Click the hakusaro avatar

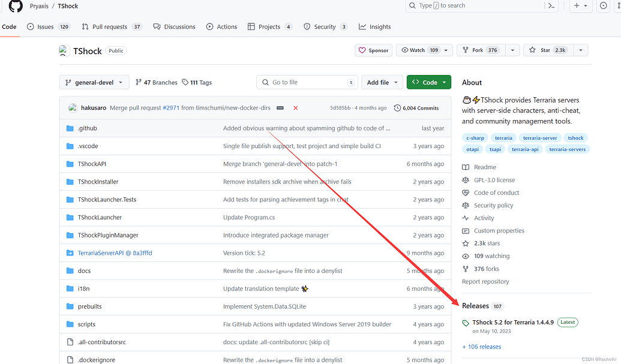pyautogui.click(x=73, y=108)
